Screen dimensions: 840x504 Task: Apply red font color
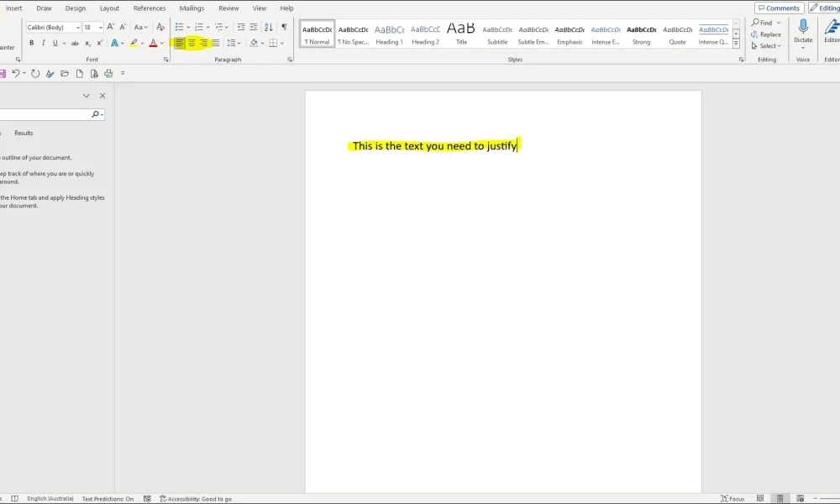(x=153, y=43)
